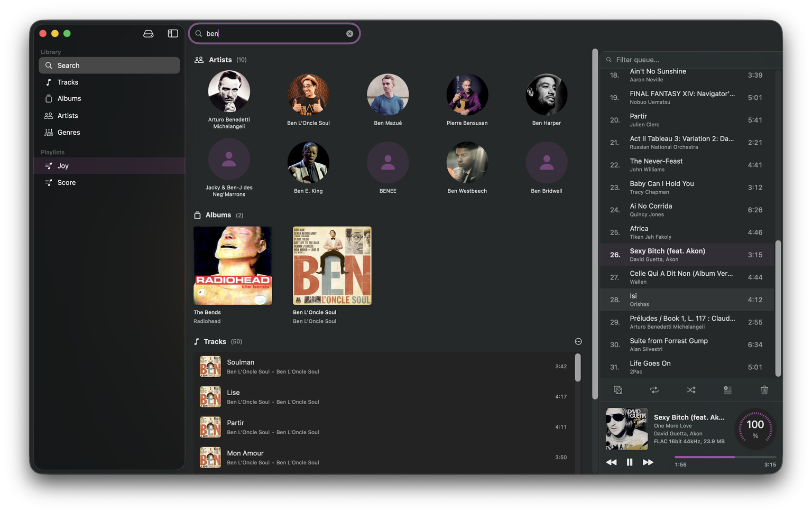The image size is (812, 513).
Task: Open the Score playlist
Action: (x=67, y=183)
